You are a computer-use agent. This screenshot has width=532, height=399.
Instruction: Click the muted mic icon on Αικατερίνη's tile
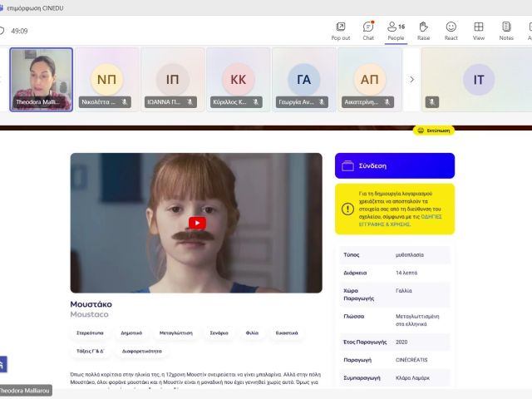[x=387, y=101]
